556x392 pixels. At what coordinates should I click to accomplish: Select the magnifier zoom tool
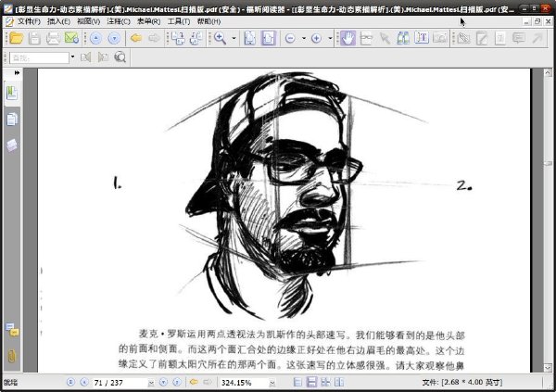(221, 38)
